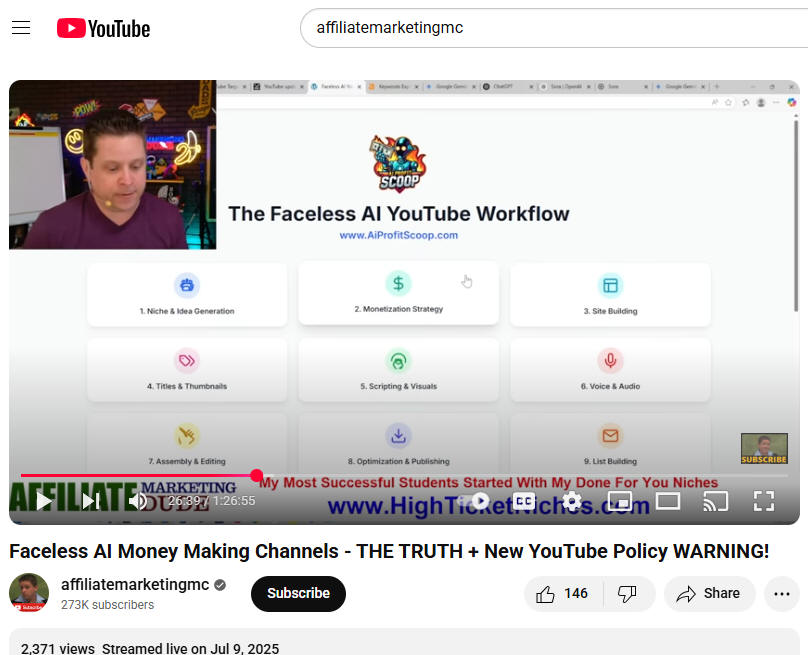The image size is (808, 655).
Task: Turn on closed captions (CC)
Action: [524, 500]
